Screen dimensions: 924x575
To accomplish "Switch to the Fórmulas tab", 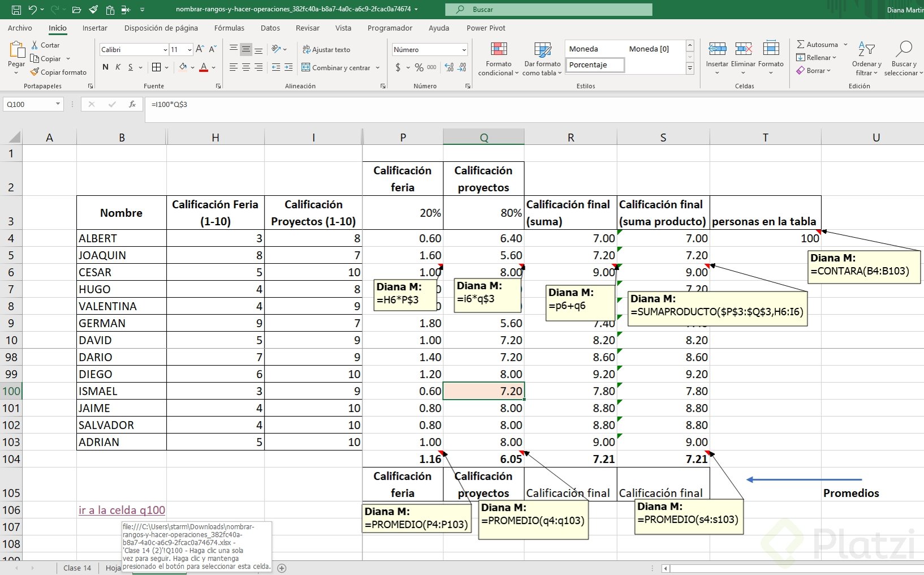I will [229, 28].
